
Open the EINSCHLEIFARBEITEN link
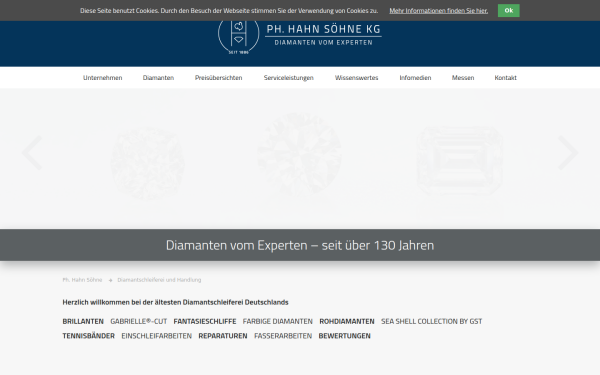pos(157,336)
